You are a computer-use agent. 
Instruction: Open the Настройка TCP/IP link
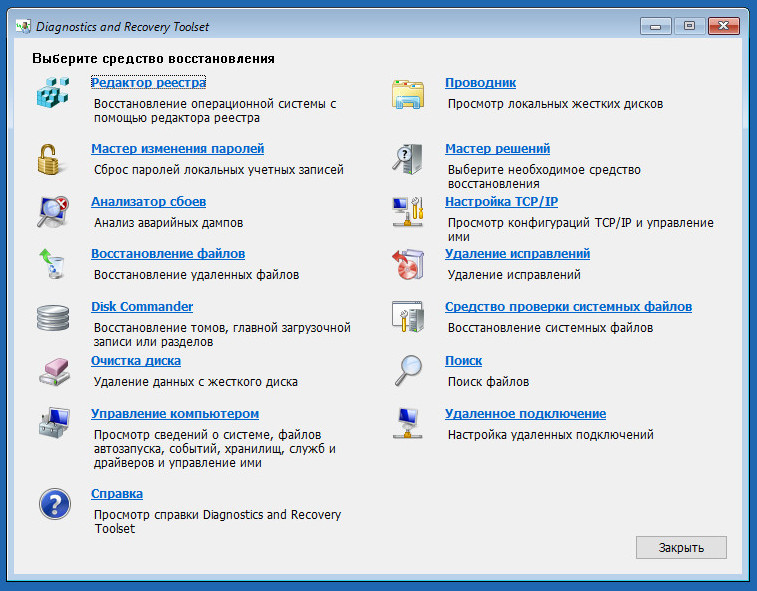[501, 201]
